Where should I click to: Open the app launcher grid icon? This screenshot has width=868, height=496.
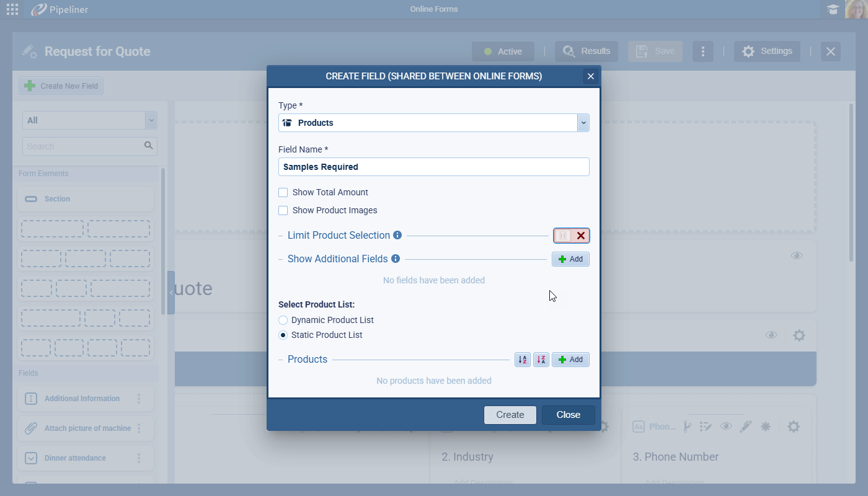click(12, 9)
